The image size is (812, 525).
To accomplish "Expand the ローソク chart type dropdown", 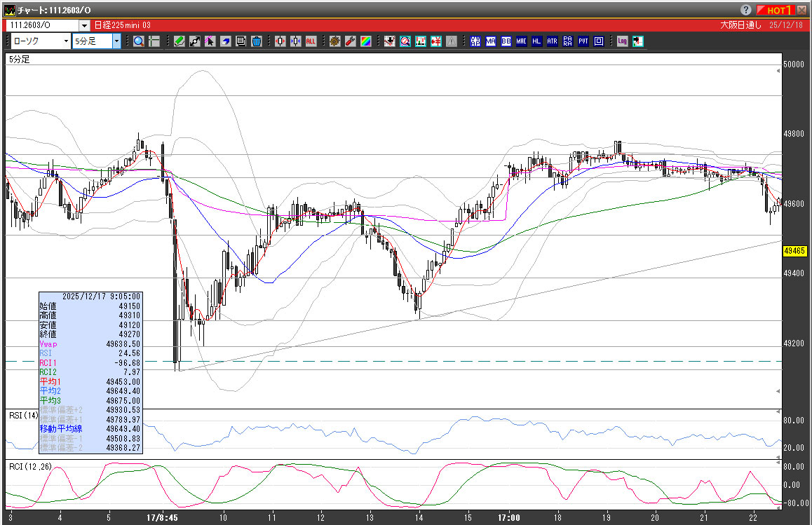I will tap(66, 41).
